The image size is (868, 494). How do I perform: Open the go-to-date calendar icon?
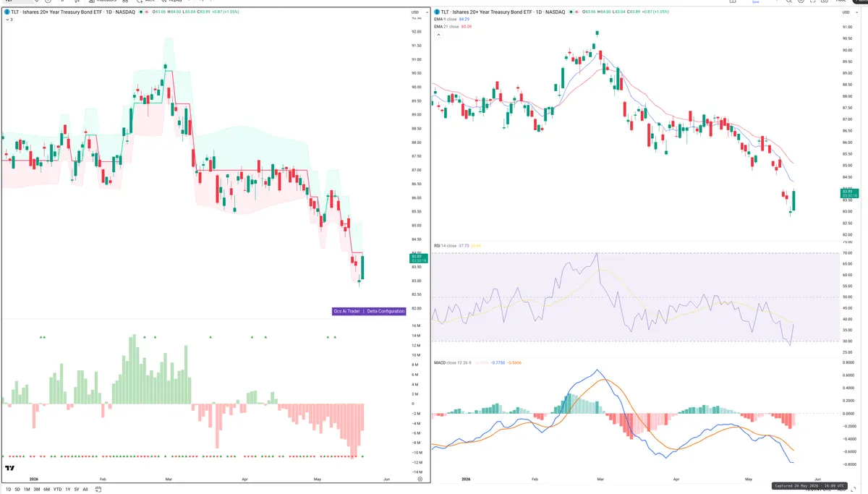[98, 490]
